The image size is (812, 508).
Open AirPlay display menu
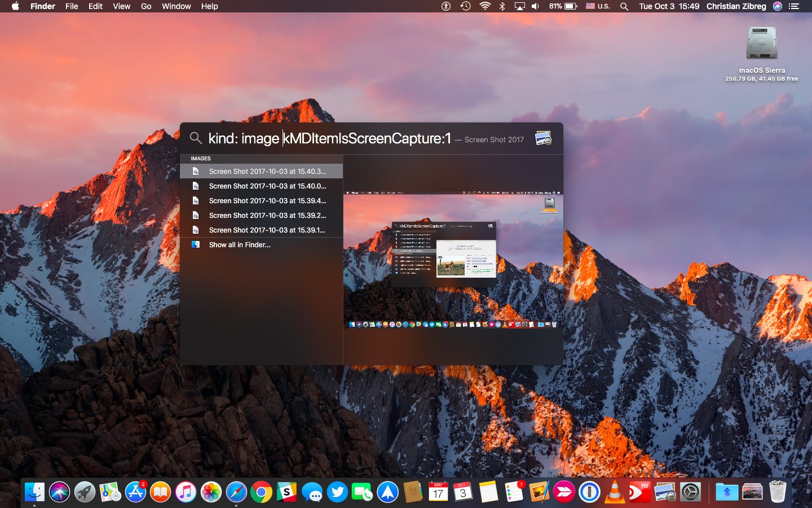coord(519,6)
